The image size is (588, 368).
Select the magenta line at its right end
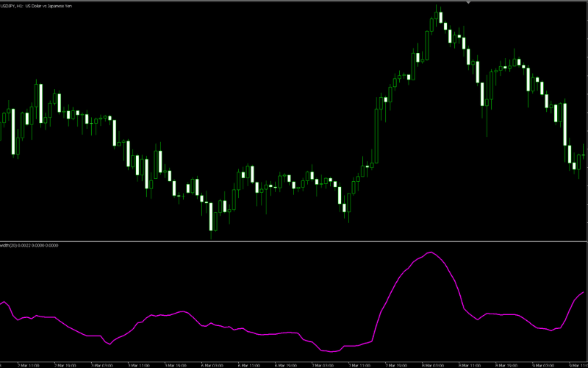tap(583, 292)
